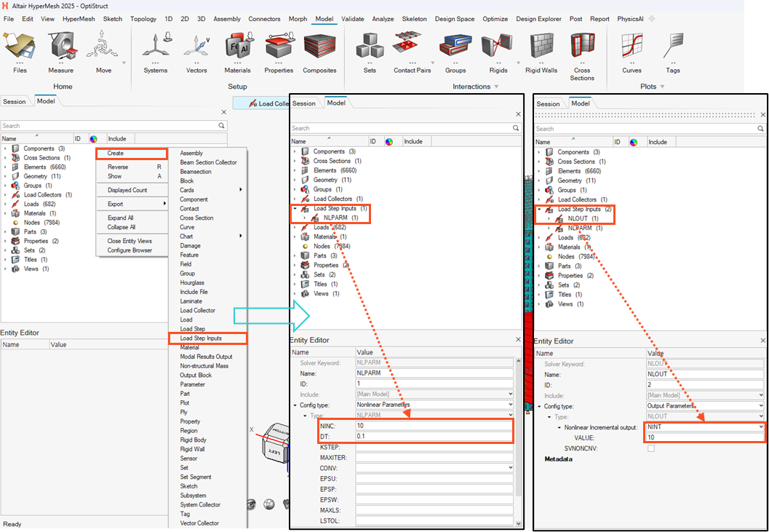Close the left browser panel
The image size is (769, 532).
click(x=223, y=112)
